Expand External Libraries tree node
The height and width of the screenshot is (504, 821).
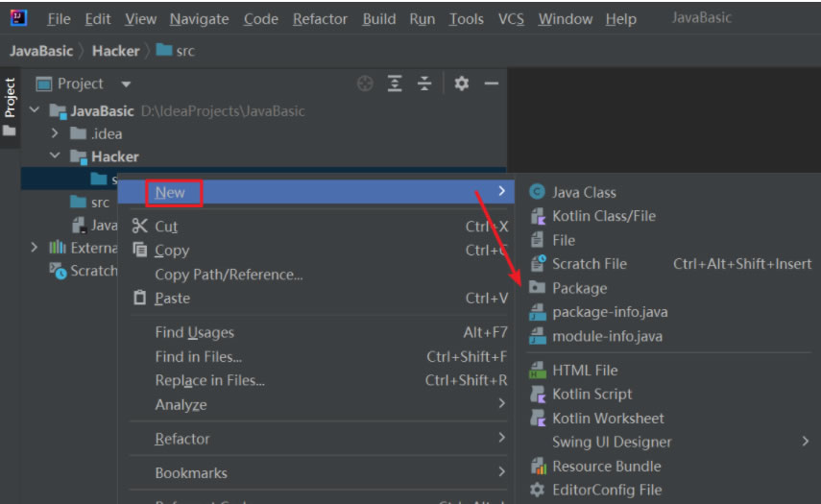click(x=35, y=248)
